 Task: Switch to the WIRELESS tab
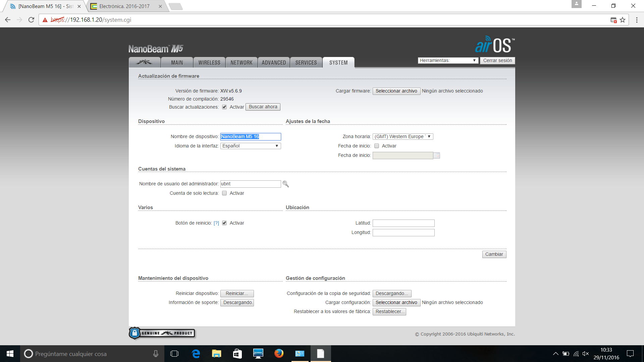209,63
